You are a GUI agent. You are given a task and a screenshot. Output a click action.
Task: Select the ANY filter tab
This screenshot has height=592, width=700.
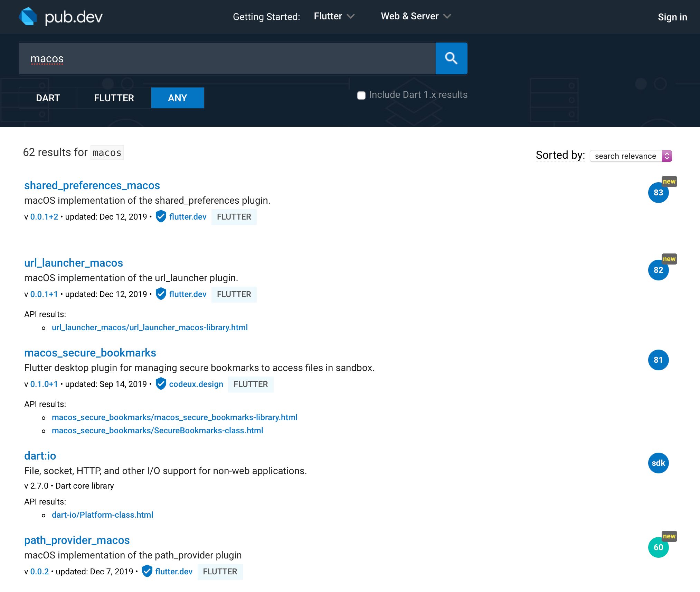click(178, 98)
